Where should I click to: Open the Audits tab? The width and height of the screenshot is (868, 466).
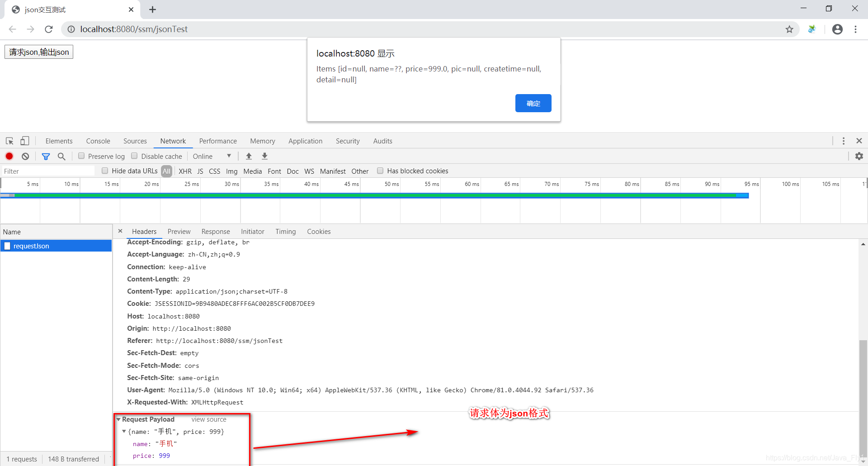pyautogui.click(x=383, y=141)
